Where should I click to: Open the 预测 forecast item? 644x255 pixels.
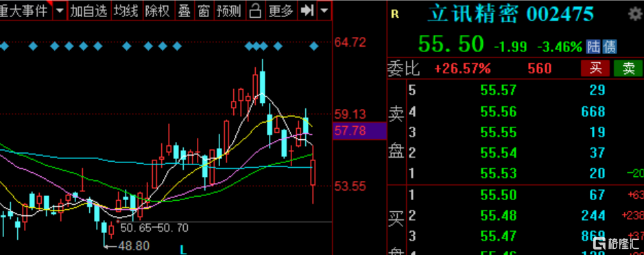(x=229, y=11)
